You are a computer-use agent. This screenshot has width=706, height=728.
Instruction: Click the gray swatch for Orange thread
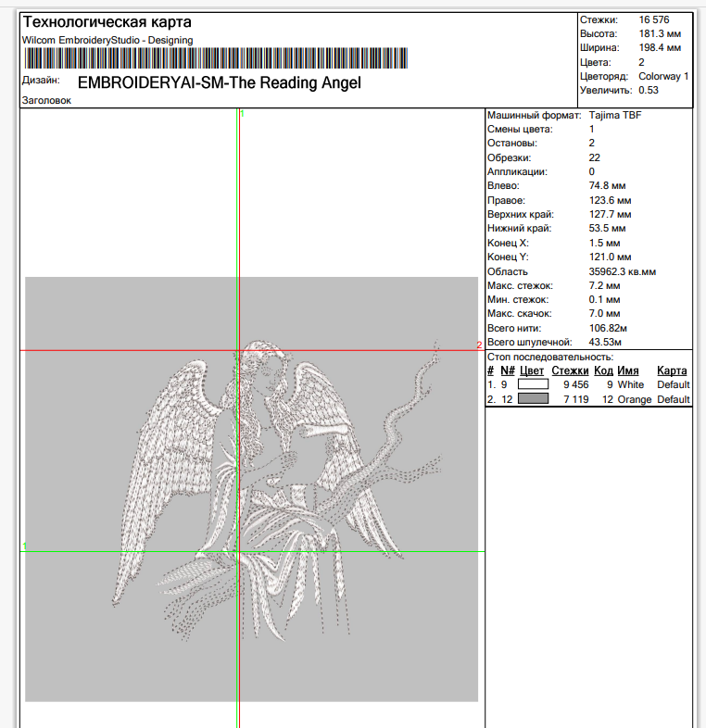pos(533,399)
